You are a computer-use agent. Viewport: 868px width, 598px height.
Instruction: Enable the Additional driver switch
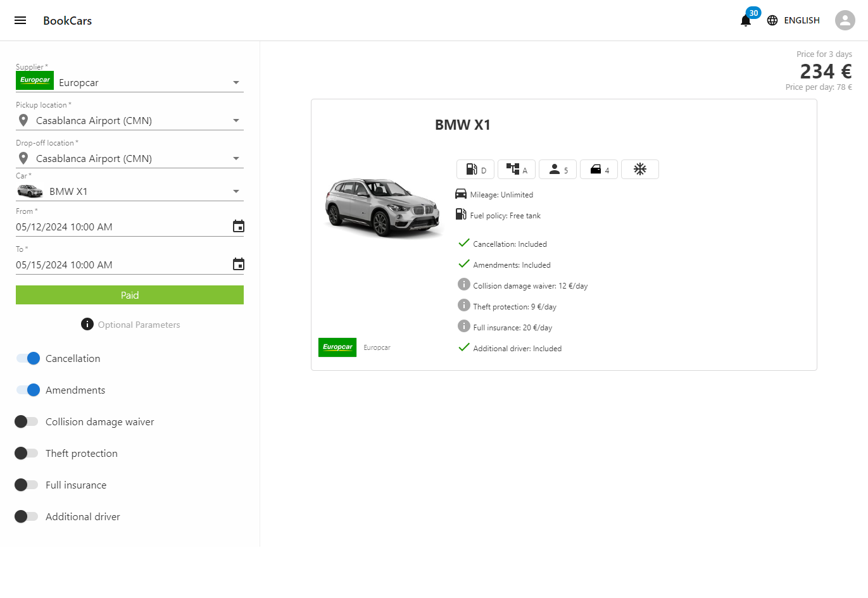(x=27, y=516)
